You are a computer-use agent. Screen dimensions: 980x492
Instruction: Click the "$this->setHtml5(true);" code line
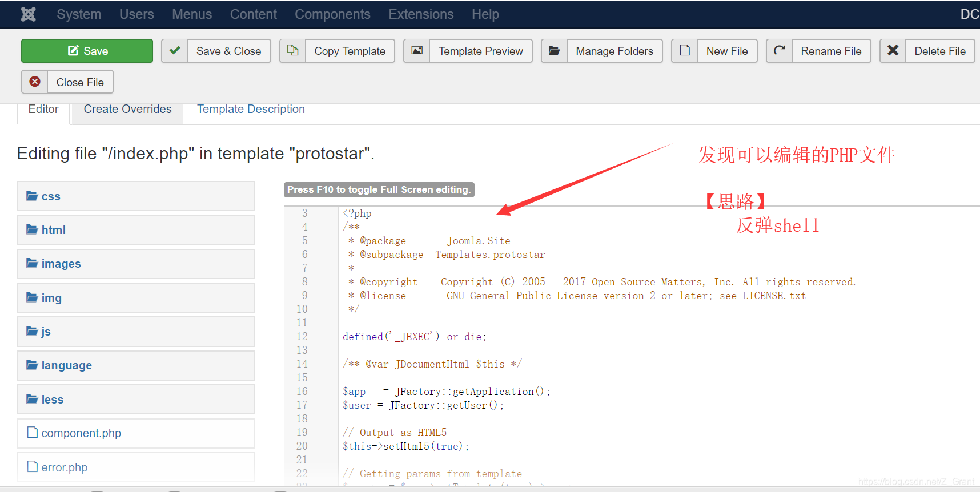tap(406, 446)
